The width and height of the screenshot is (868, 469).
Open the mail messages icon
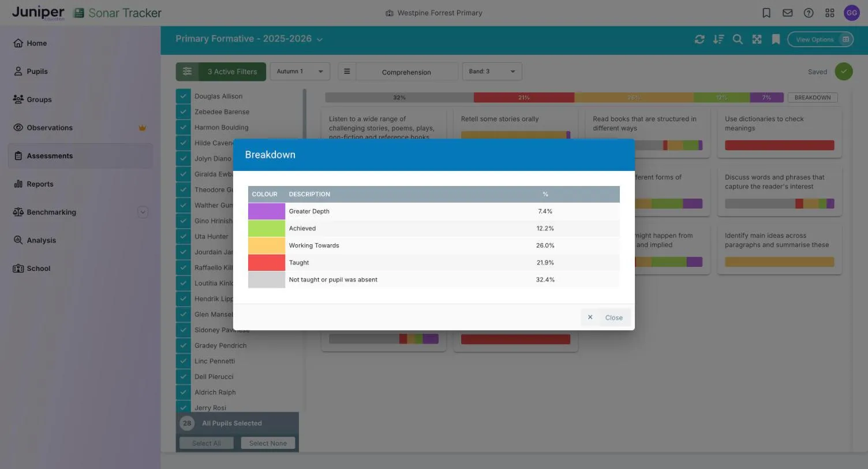pyautogui.click(x=787, y=13)
